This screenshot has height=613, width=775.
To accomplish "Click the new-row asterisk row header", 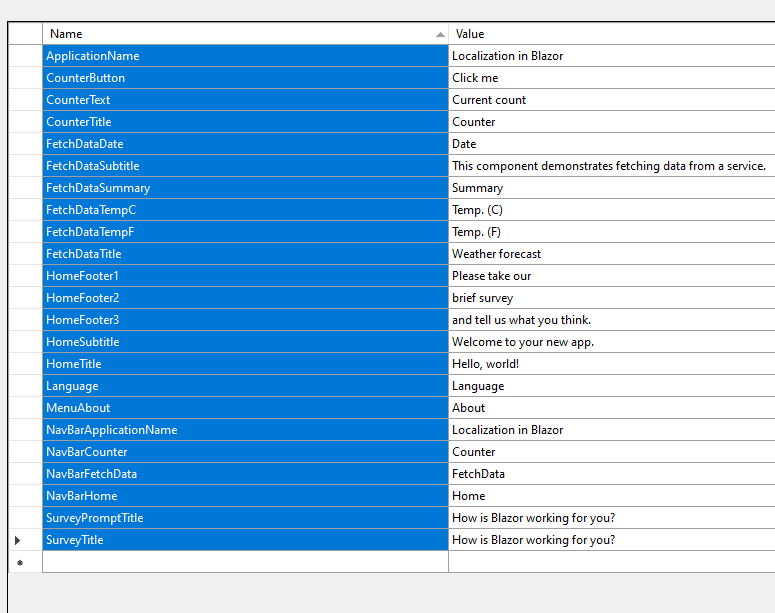I will [x=25, y=562].
